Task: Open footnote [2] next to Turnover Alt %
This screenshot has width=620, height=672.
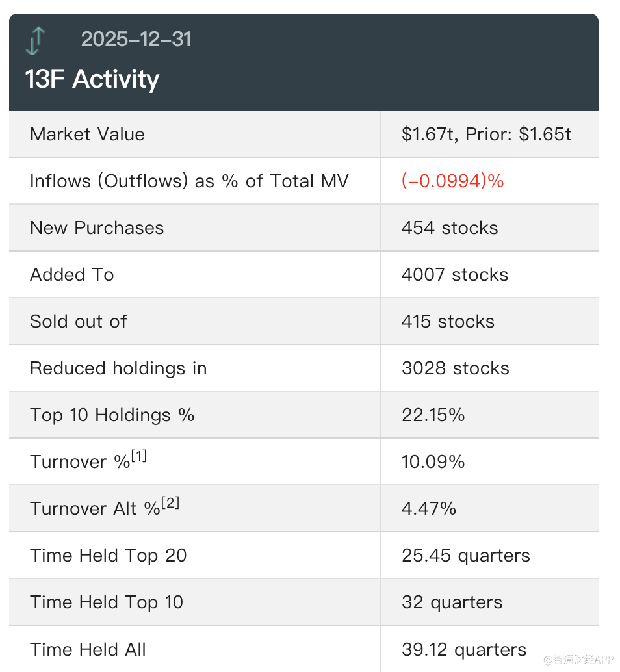Action: tap(170, 504)
